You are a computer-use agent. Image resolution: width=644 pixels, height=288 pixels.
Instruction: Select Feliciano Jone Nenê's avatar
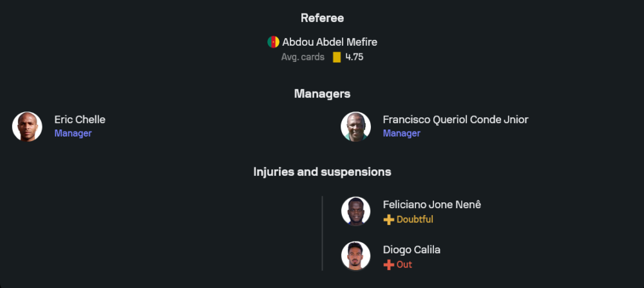pos(355,211)
